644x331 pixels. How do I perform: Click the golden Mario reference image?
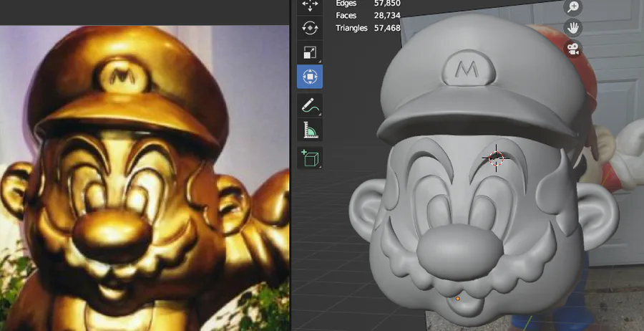[145, 178]
